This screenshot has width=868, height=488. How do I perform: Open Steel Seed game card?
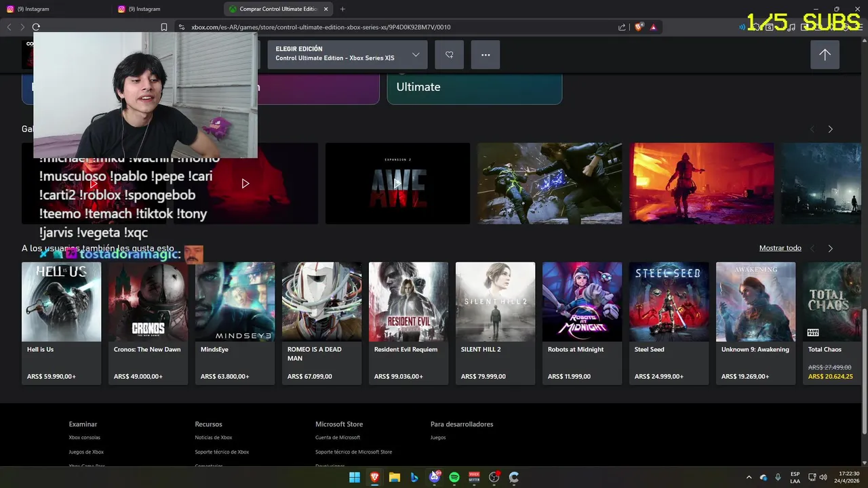tap(669, 323)
